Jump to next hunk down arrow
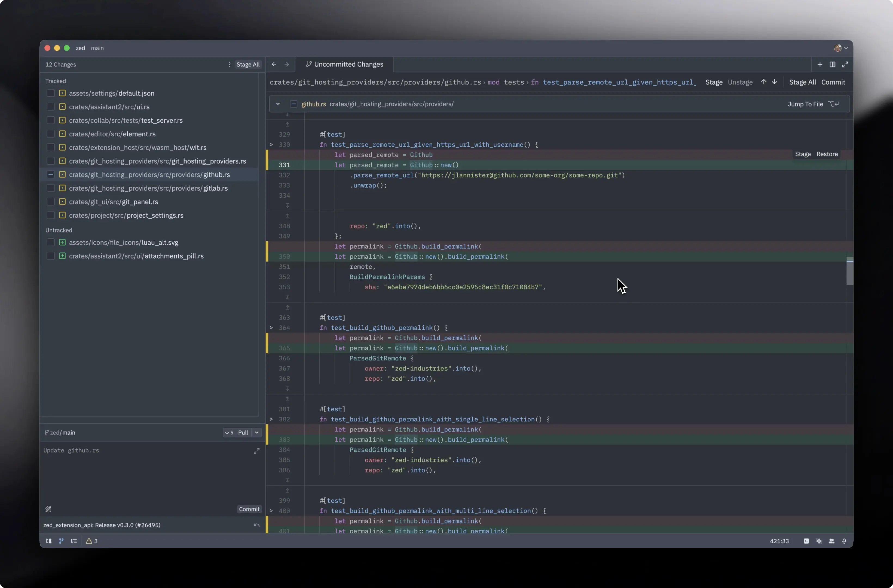Image resolution: width=893 pixels, height=588 pixels. (x=775, y=82)
